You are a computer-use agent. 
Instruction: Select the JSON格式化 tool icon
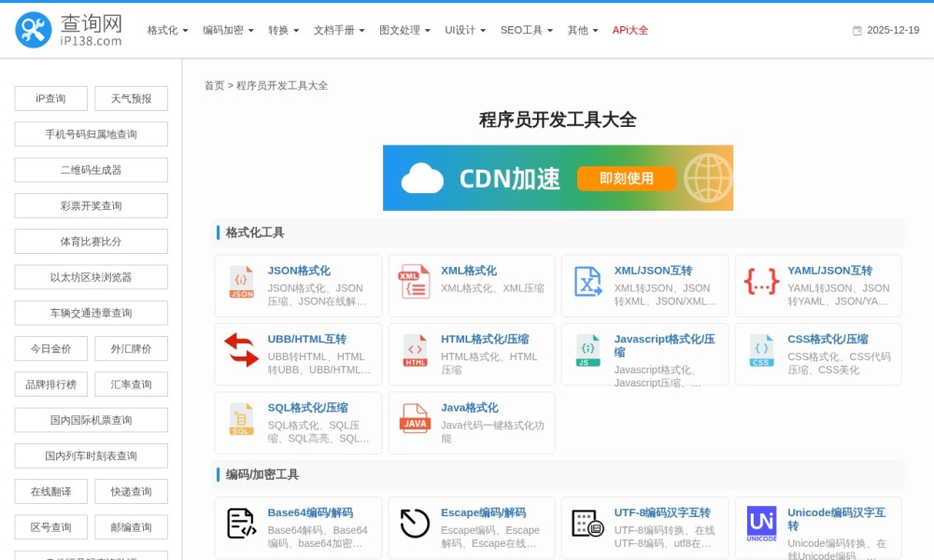coord(240,284)
